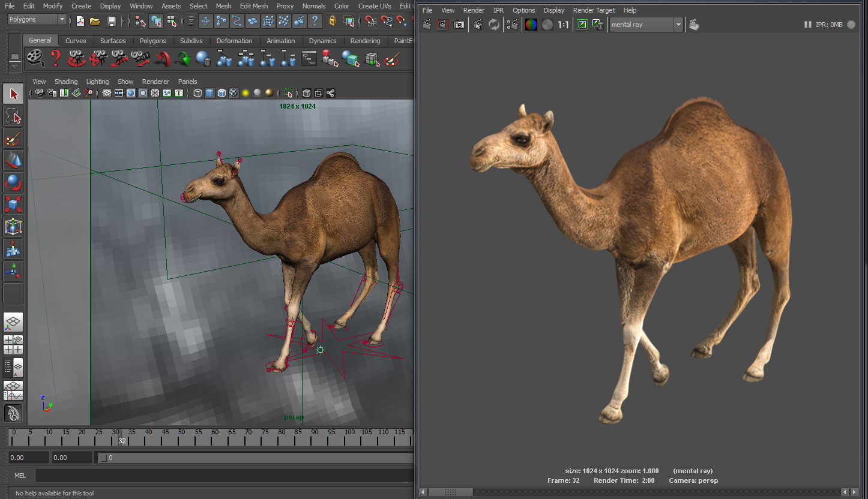This screenshot has height=499, width=868.
Task: Open the viewport Lighting menu
Action: click(97, 82)
